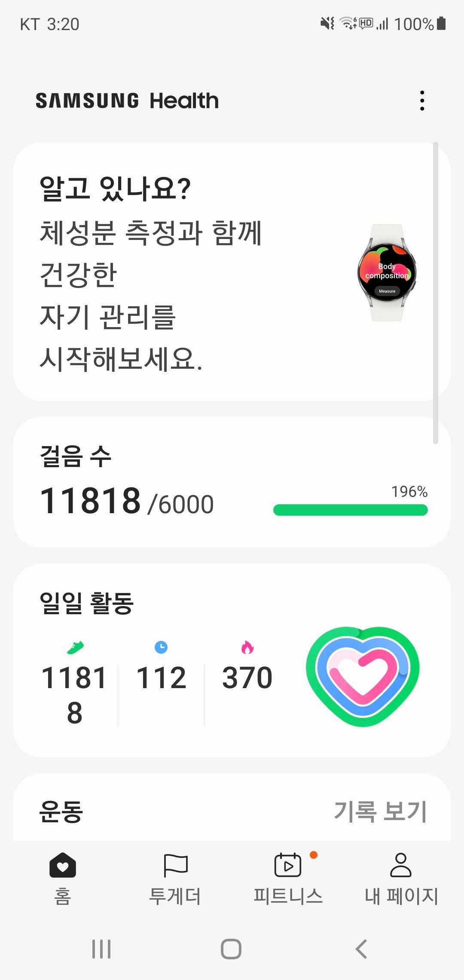The width and height of the screenshot is (464, 980).
Task: Tap the green step progress bar
Action: [x=350, y=510]
